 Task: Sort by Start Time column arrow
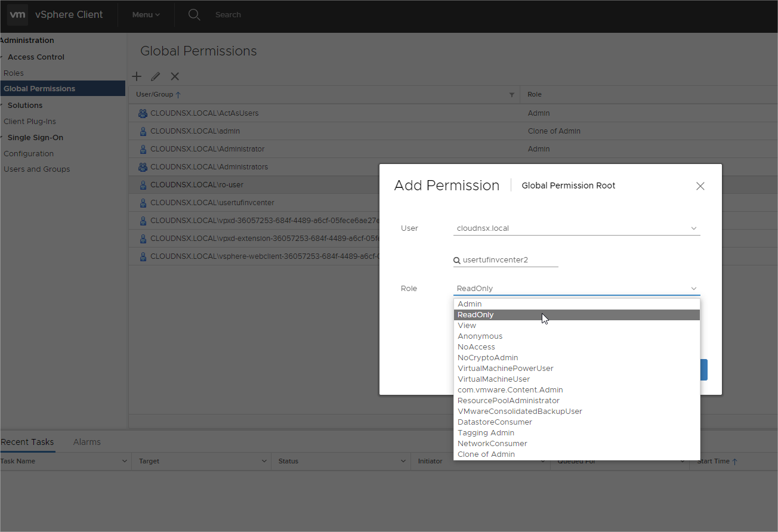point(734,462)
